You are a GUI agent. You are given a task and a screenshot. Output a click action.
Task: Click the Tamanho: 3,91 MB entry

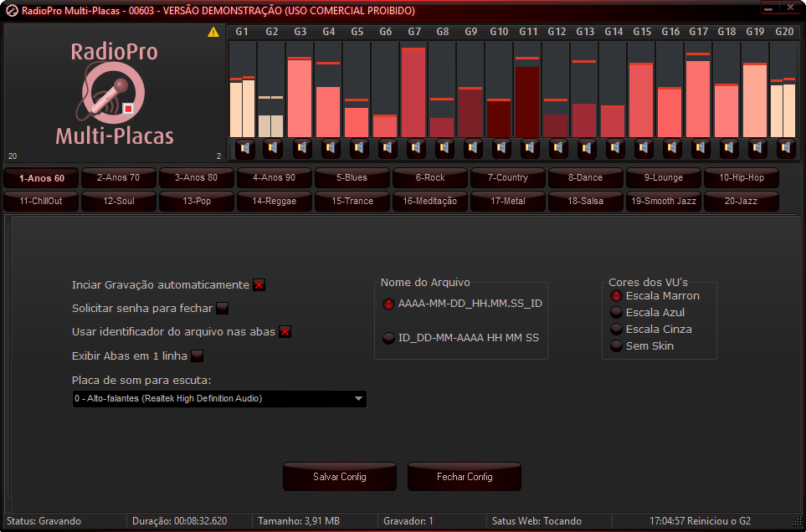[x=299, y=521]
